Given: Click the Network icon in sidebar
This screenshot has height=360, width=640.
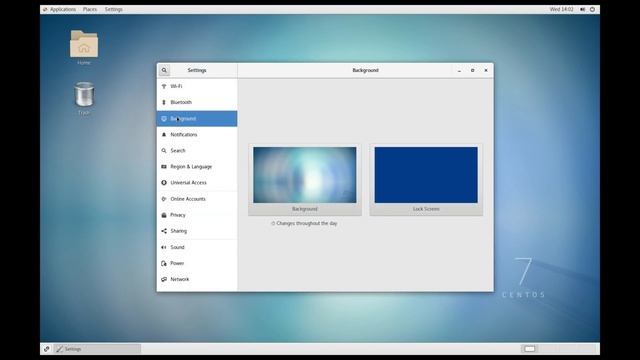Looking at the screenshot, I should (164, 279).
